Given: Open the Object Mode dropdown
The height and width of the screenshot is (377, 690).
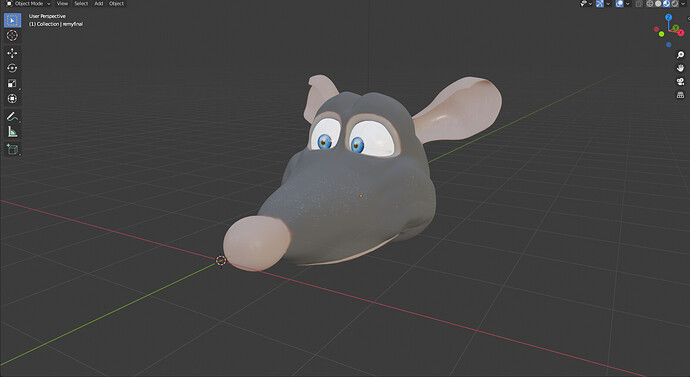Looking at the screenshot, I should (28, 4).
